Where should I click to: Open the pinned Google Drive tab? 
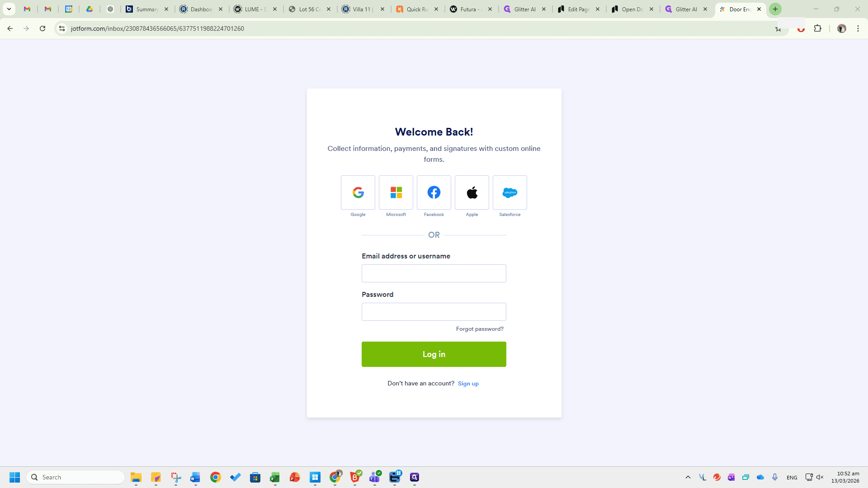pyautogui.click(x=90, y=9)
